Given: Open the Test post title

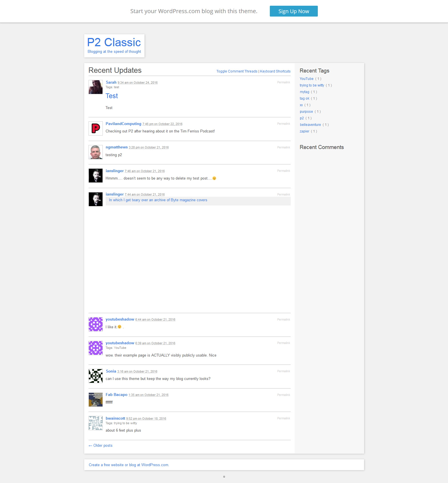Looking at the screenshot, I should click(x=112, y=96).
